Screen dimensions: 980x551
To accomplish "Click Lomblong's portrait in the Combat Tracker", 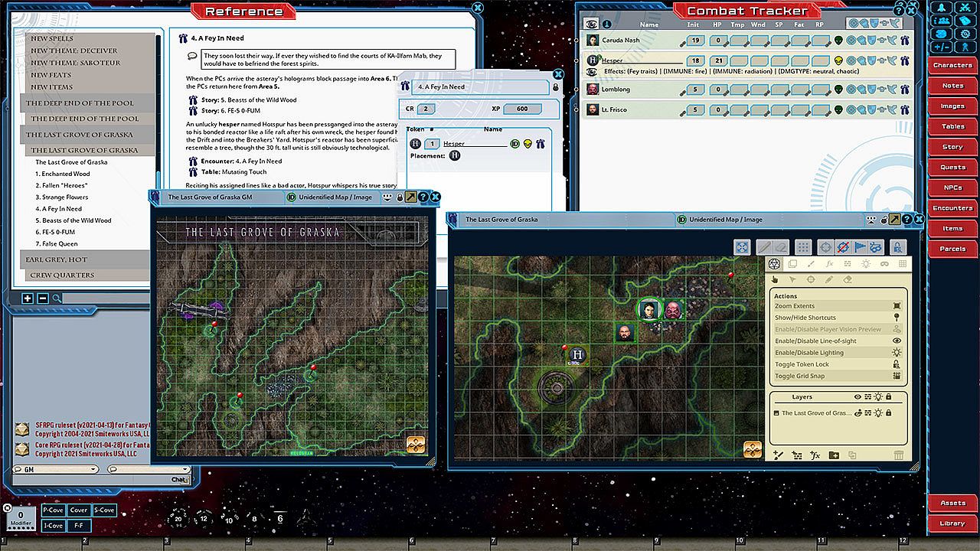I will 592,90.
